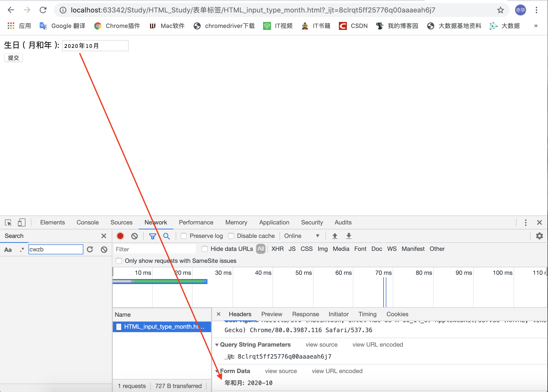Image resolution: width=548 pixels, height=392 pixels.
Task: Open the chromedriver下载 bookmark
Action: tap(224, 26)
